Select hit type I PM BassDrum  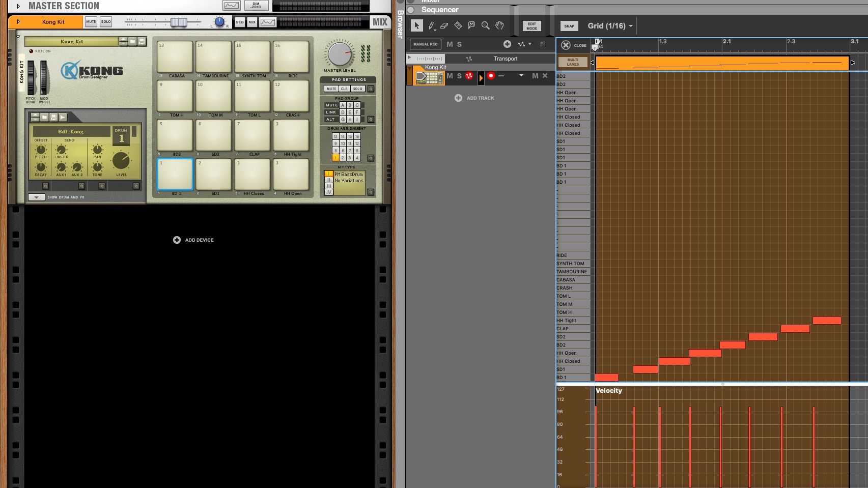click(x=328, y=174)
